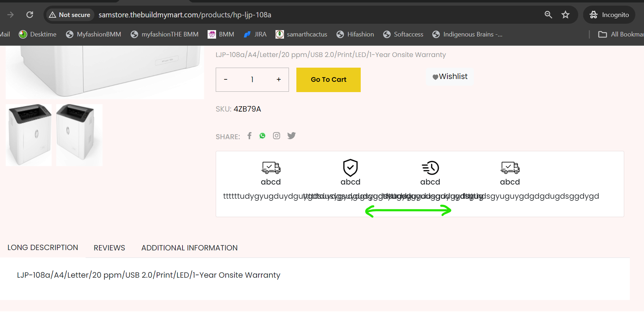Click the first delivery truck icon

point(271,168)
